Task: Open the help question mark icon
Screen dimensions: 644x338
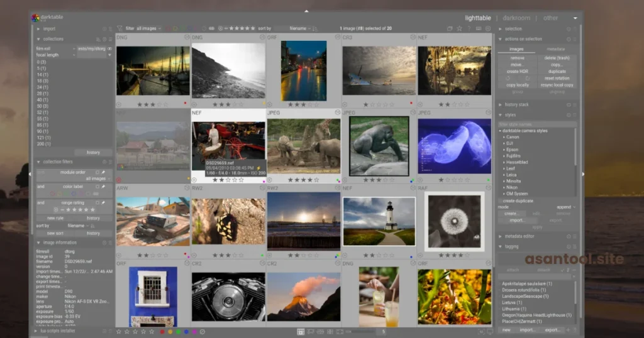Action: point(469,29)
